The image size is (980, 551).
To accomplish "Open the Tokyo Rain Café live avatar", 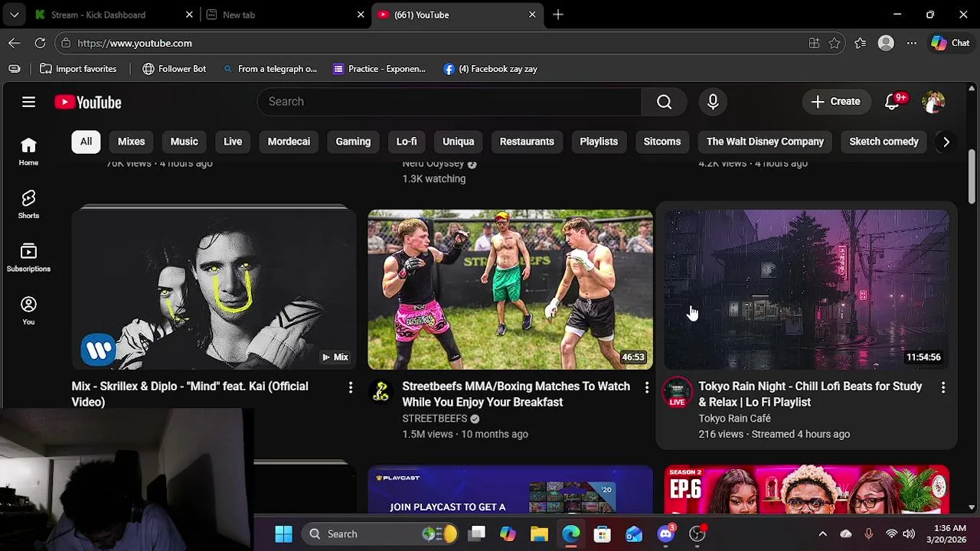I will [x=678, y=391].
